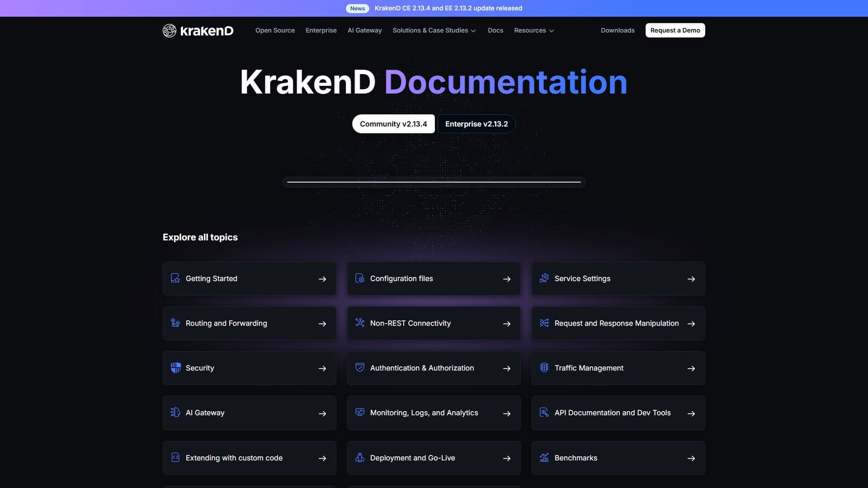Viewport: 868px width, 488px height.
Task: Click the arrow on Getting Started card
Action: tap(322, 279)
